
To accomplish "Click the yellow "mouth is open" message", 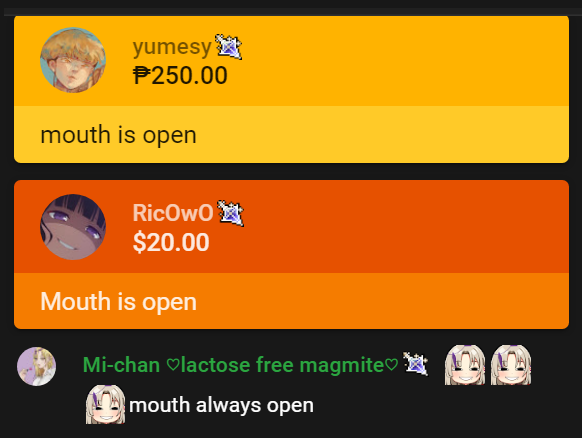I will [x=118, y=135].
